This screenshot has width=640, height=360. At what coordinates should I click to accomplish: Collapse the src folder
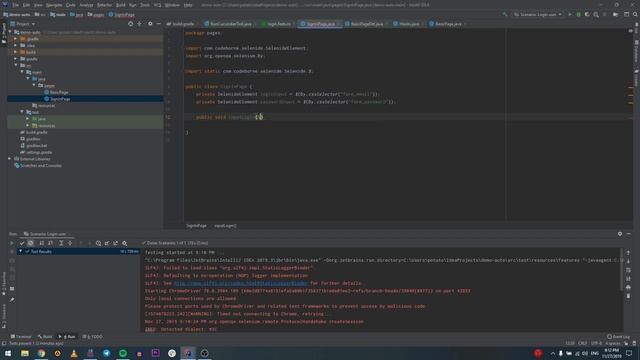click(x=16, y=65)
